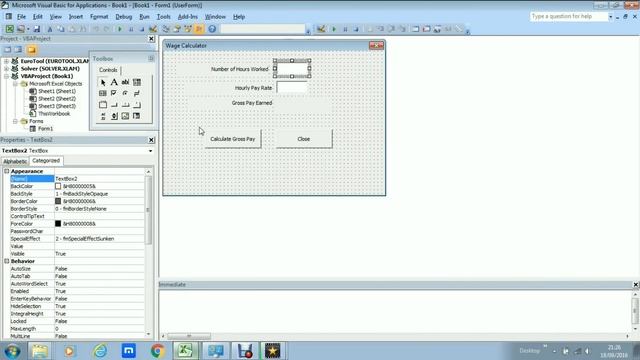Open the Tools menu
Image resolution: width=640 pixels, height=360 pixels.
click(x=163, y=17)
